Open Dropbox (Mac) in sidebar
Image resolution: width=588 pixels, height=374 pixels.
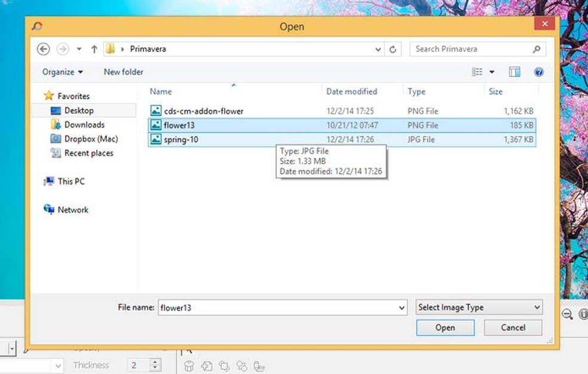point(84,139)
